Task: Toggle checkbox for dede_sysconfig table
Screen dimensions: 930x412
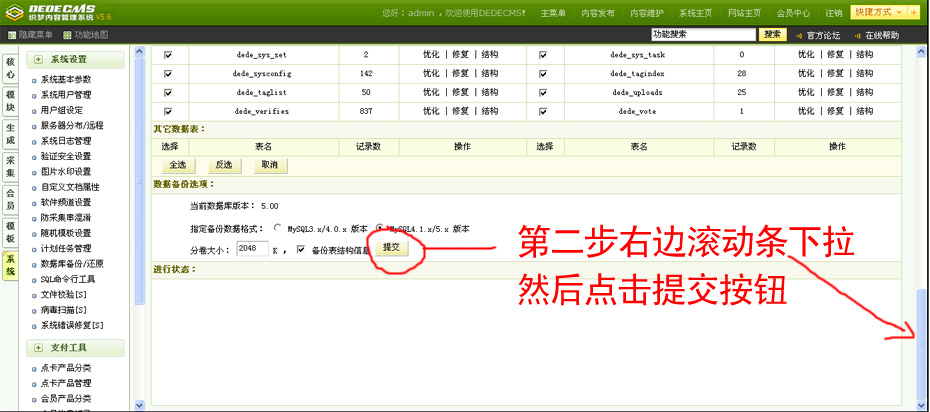Action: click(x=168, y=73)
